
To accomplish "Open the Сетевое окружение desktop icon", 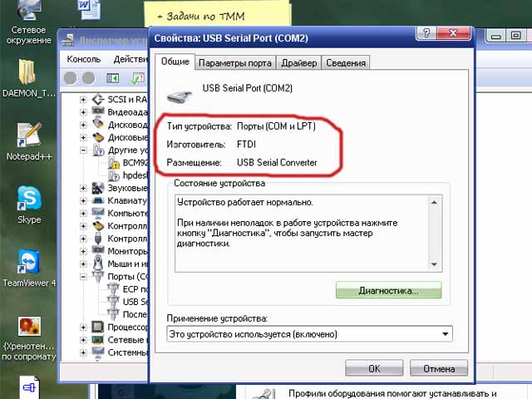I will tap(29, 22).
